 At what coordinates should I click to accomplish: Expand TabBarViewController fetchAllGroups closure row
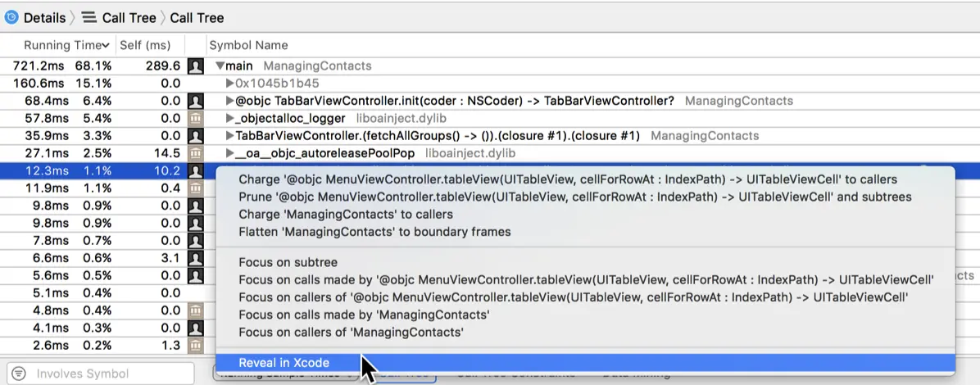coord(229,136)
